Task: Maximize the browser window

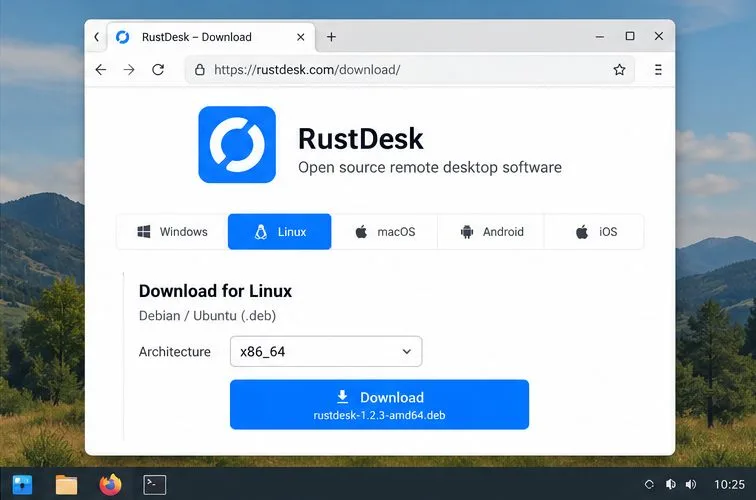Action: 630,36
